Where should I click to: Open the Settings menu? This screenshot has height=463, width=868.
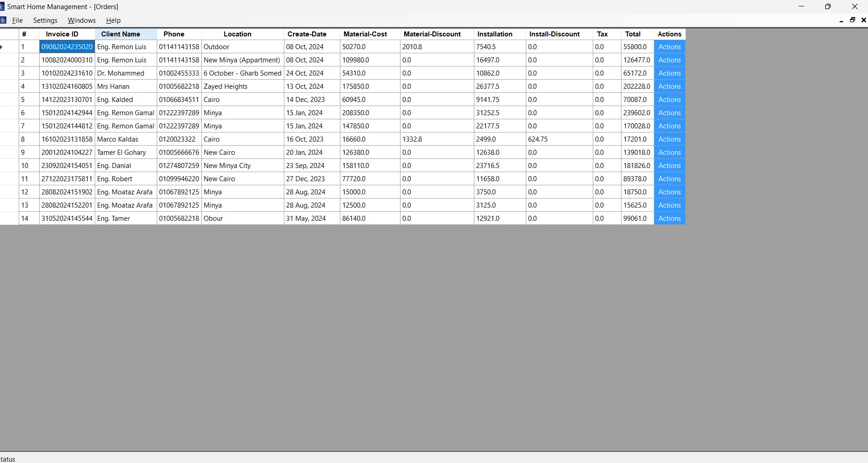pos(45,20)
